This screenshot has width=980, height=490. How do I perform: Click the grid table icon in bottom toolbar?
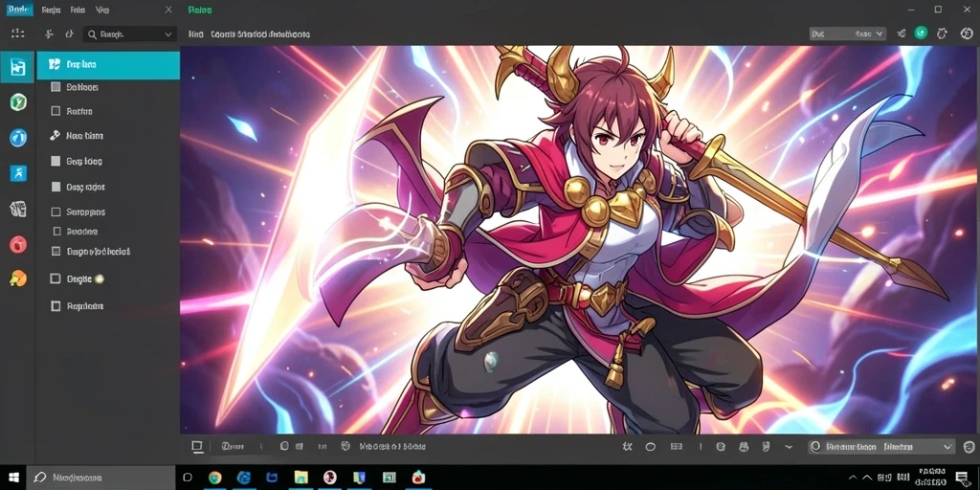point(676,447)
